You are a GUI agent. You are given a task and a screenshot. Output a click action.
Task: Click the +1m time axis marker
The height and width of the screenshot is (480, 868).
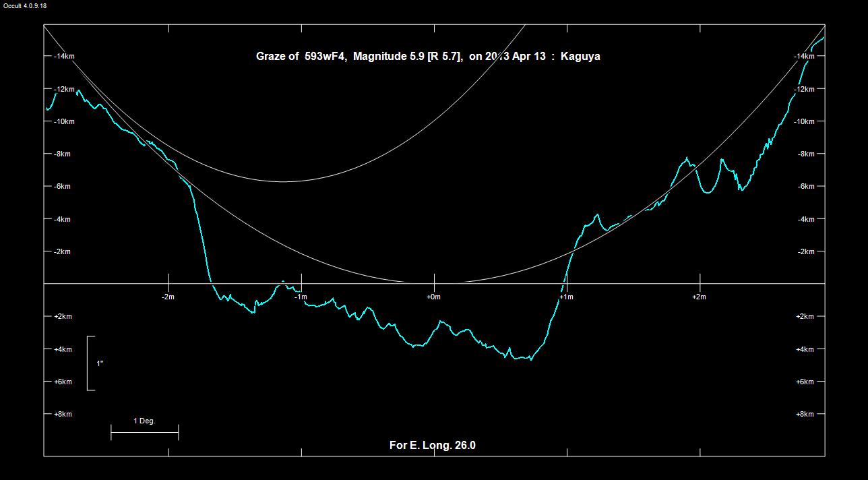point(566,297)
